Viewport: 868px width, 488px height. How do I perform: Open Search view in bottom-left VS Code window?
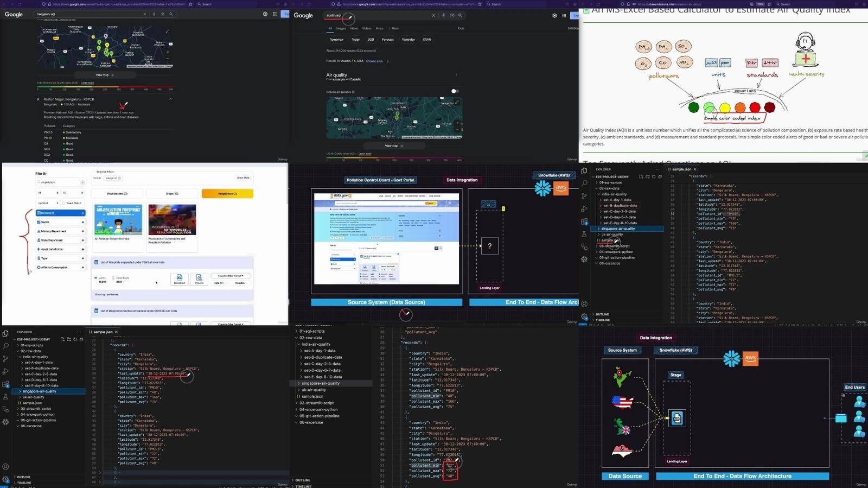click(x=5, y=346)
